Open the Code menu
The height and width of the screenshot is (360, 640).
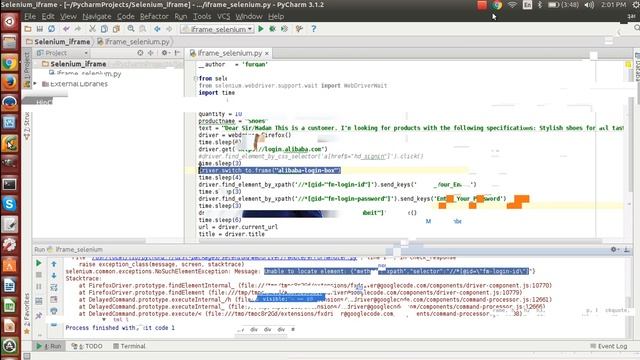125,16
